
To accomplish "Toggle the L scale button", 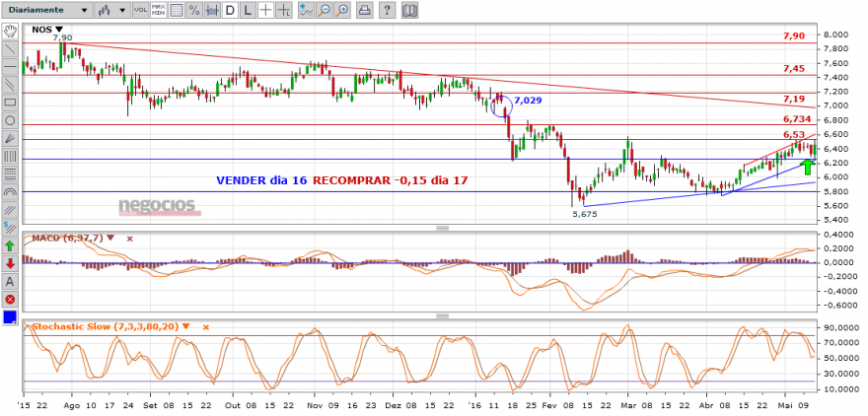I will tap(248, 10).
